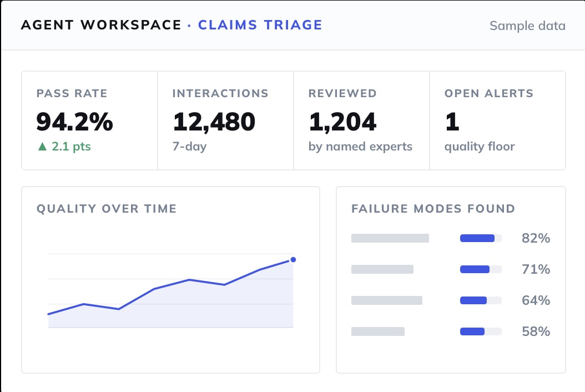Image resolution: width=585 pixels, height=392 pixels.
Task: Click the last failure mode placeholder label
Action: coord(378,331)
